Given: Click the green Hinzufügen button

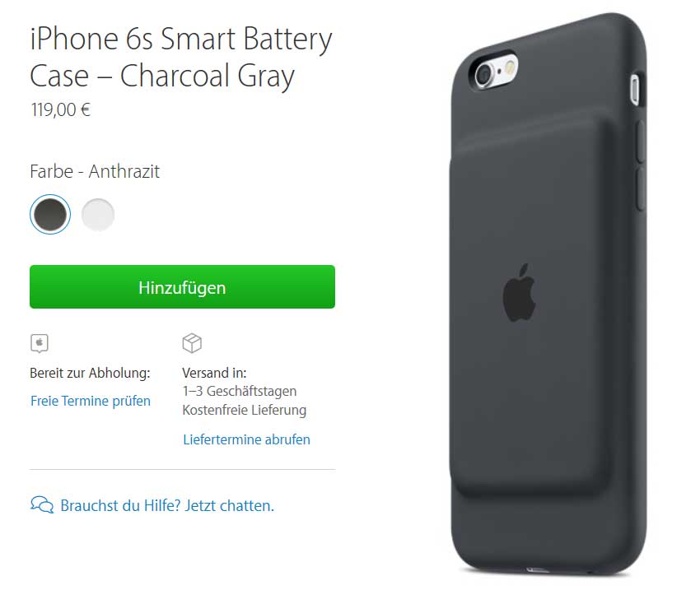Looking at the screenshot, I should [x=182, y=286].
